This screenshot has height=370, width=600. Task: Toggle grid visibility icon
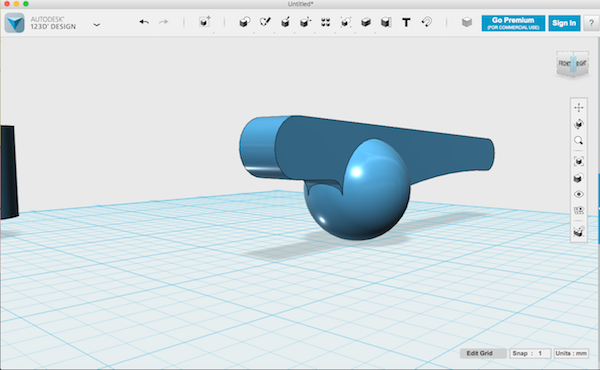(x=579, y=210)
